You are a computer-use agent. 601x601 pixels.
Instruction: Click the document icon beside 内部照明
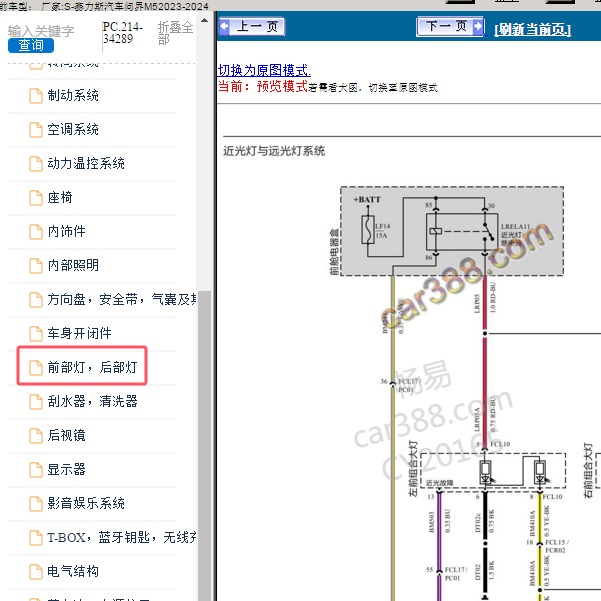36,266
